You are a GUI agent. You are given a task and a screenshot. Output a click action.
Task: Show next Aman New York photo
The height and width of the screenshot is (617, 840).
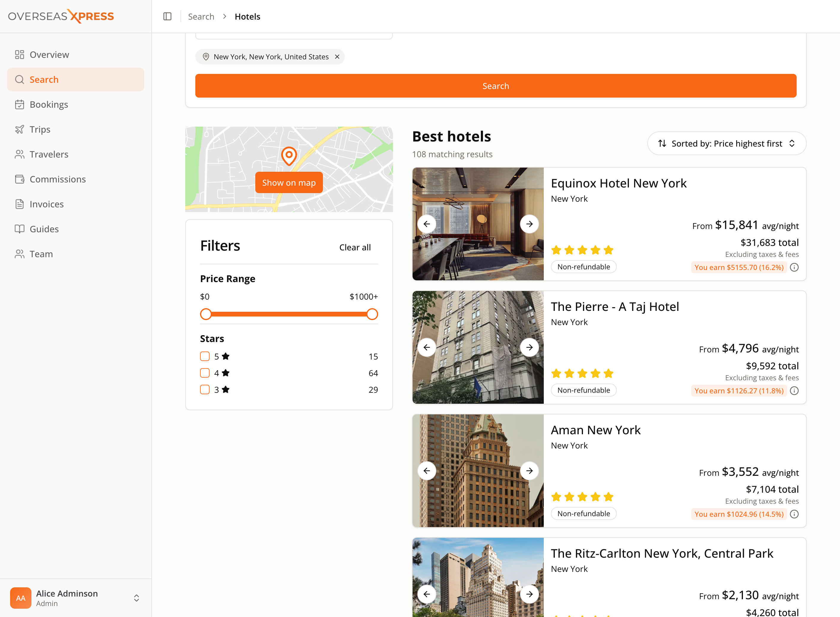point(530,470)
